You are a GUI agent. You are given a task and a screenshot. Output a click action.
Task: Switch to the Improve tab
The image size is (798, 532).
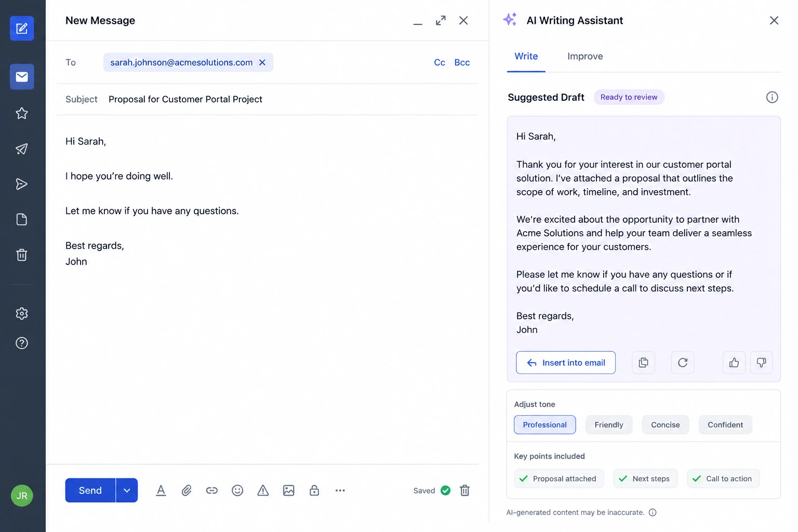[585, 56]
